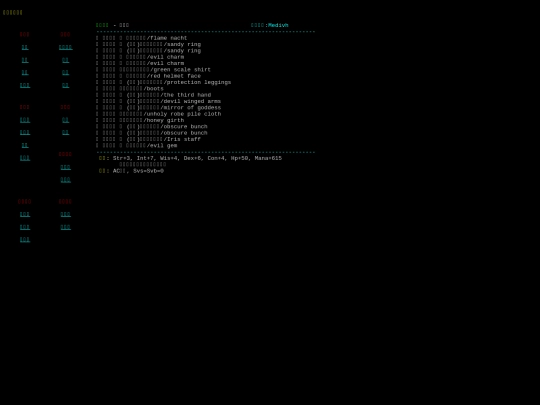Click the Svs+Svb=0 status line
540x405 pixels.
pos(131,171)
